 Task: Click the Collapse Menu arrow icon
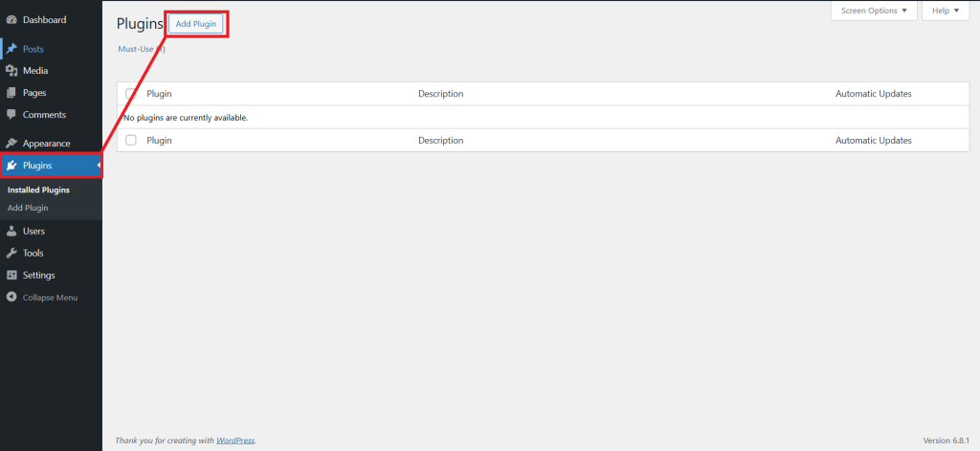pyautogui.click(x=11, y=297)
